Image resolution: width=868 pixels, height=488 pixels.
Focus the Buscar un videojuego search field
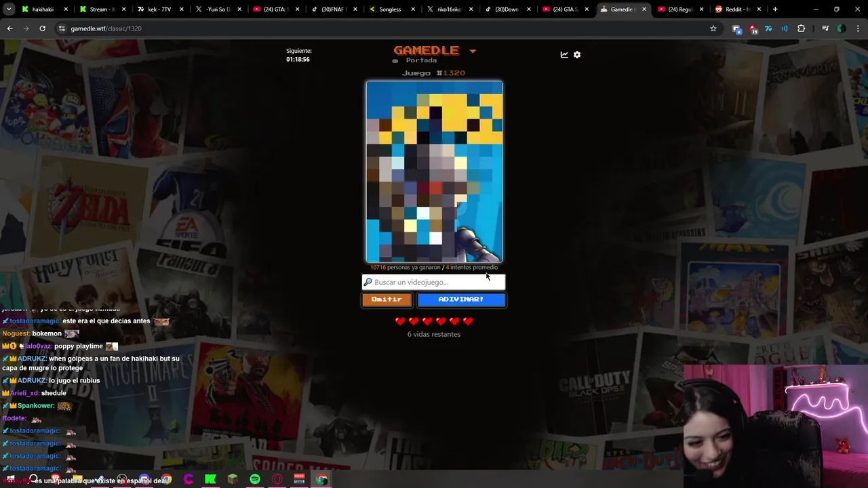[434, 282]
